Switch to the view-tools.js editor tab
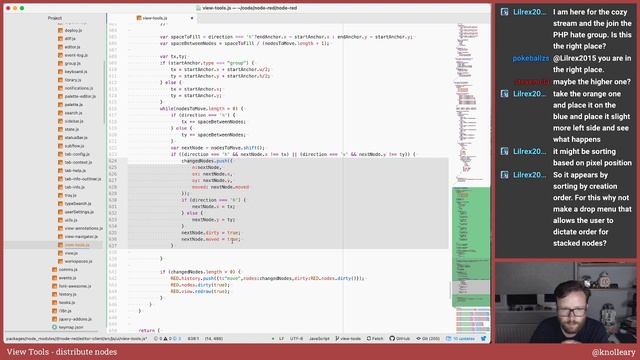The height and width of the screenshot is (360, 640). (x=152, y=18)
